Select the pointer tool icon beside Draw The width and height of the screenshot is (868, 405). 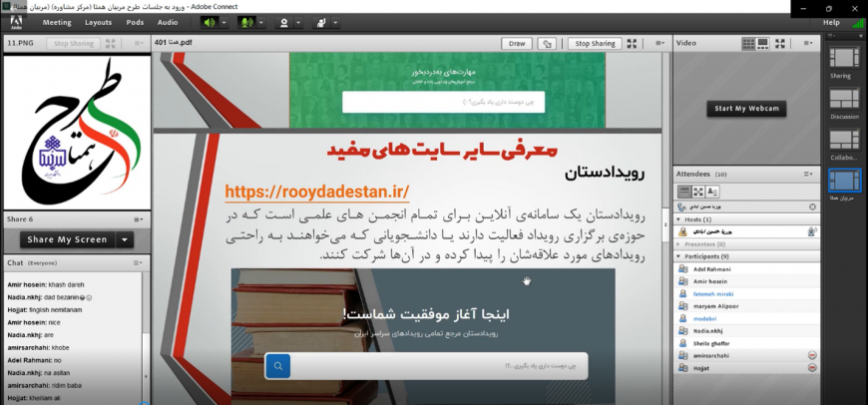548,44
